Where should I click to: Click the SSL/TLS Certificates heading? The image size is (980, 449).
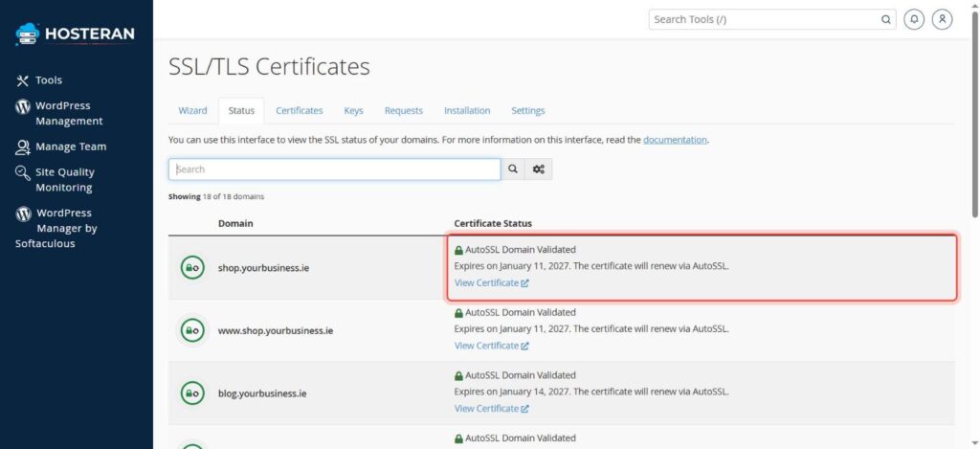click(x=269, y=66)
